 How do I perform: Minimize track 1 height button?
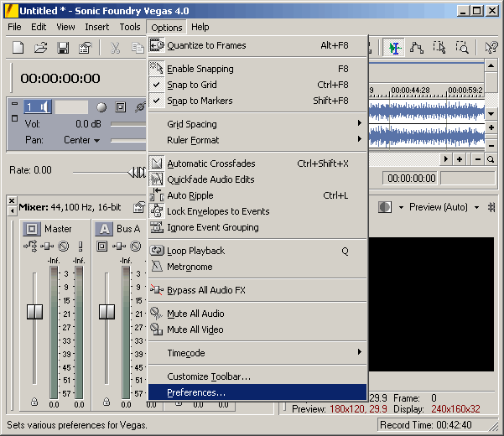pyautogui.click(x=14, y=104)
